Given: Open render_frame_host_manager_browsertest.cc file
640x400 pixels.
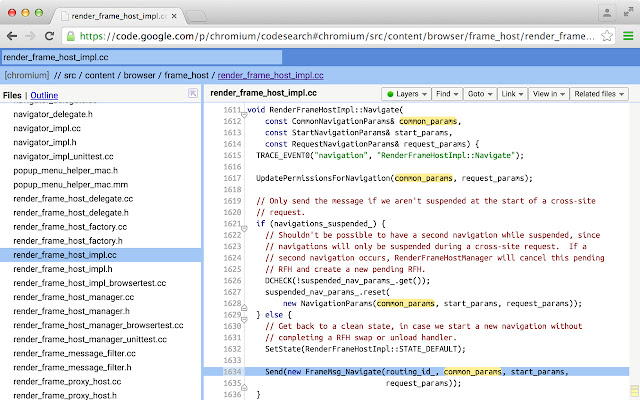Looking at the screenshot, I should (x=98, y=325).
